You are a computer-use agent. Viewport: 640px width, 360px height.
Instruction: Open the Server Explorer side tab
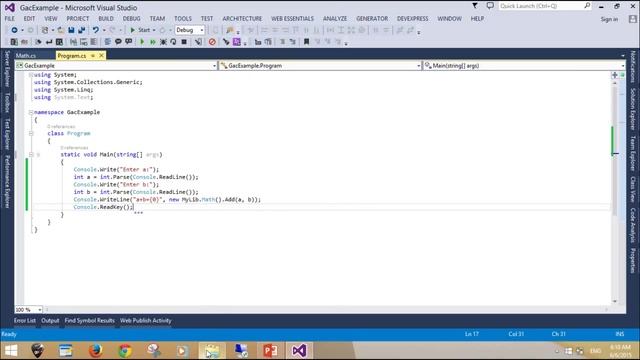(7, 69)
